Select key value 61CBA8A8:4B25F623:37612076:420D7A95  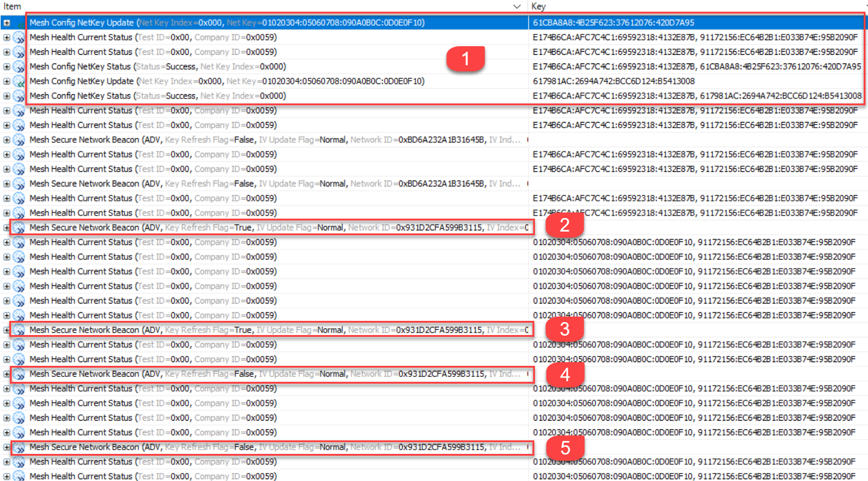613,23
